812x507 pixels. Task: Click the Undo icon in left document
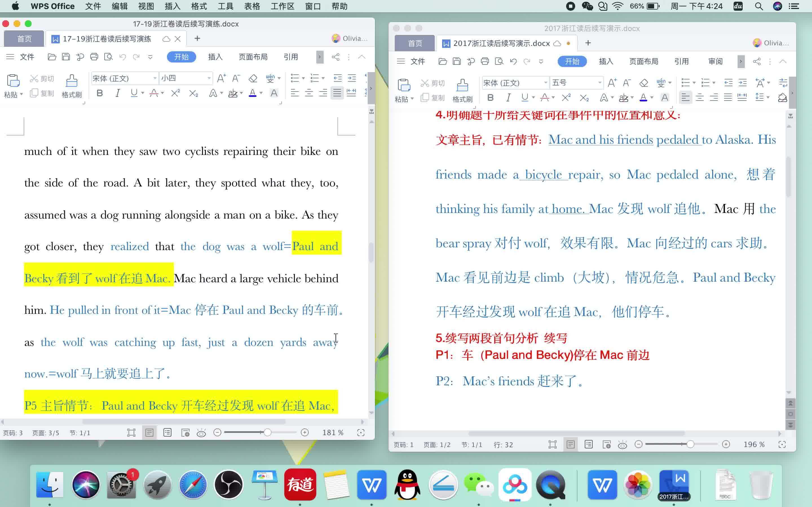coord(122,57)
